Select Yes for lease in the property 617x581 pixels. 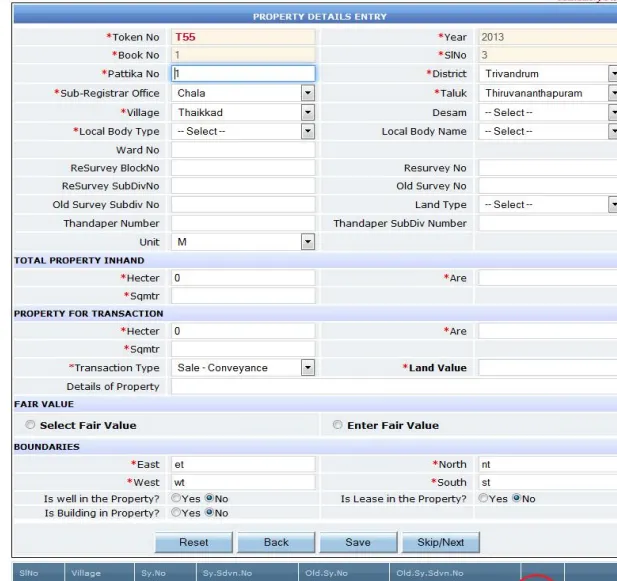484,498
